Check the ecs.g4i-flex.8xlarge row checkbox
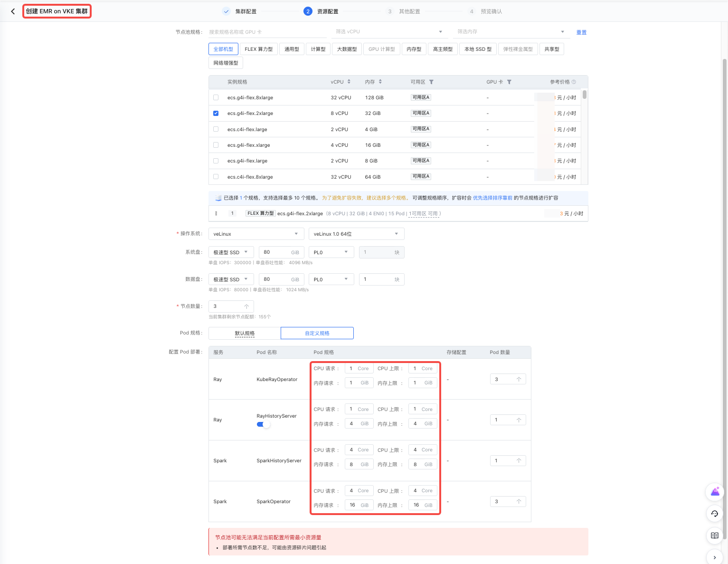Viewport: 728px width, 564px height. (x=216, y=97)
